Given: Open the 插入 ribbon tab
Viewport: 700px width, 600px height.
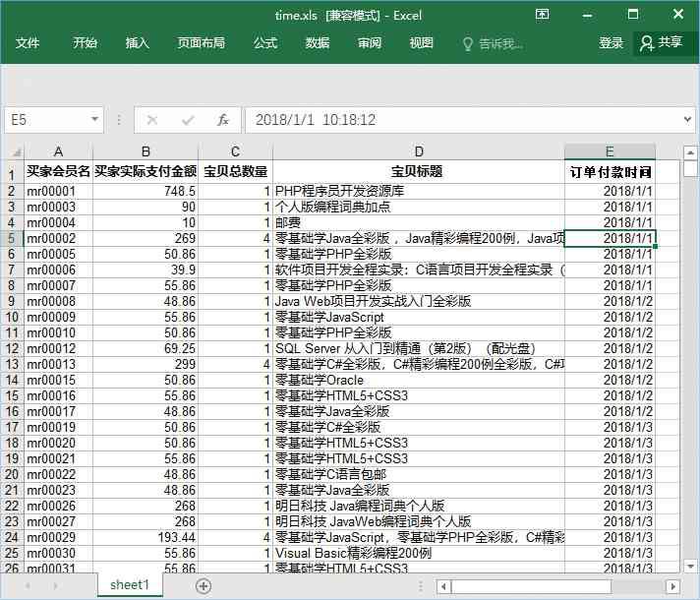Looking at the screenshot, I should tap(137, 43).
